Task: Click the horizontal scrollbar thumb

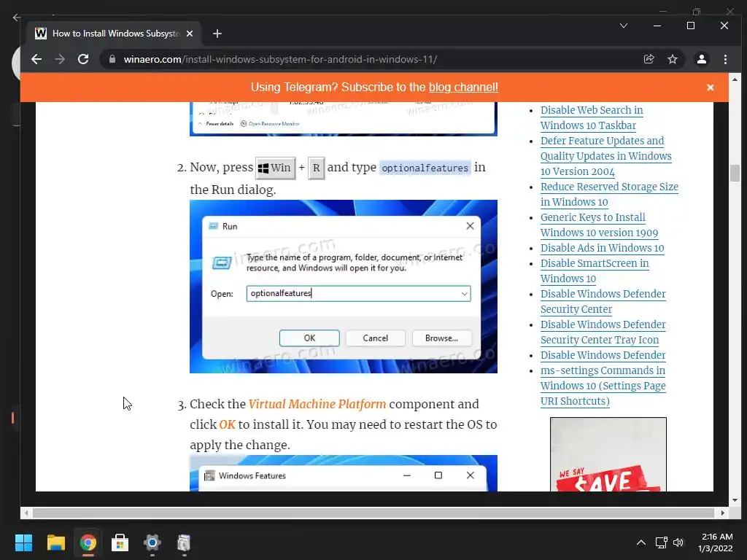Action: (373, 513)
